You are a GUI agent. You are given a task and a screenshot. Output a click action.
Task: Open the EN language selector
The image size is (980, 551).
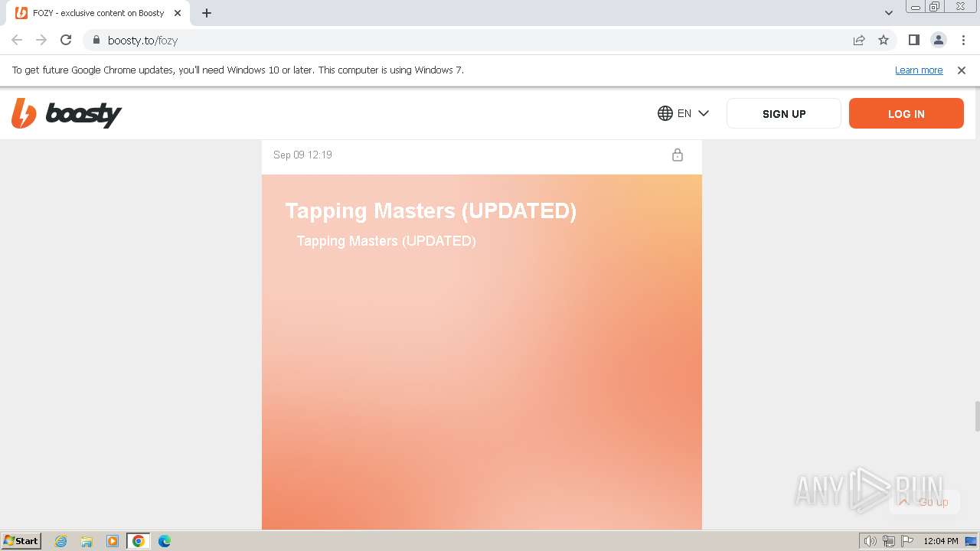point(683,113)
